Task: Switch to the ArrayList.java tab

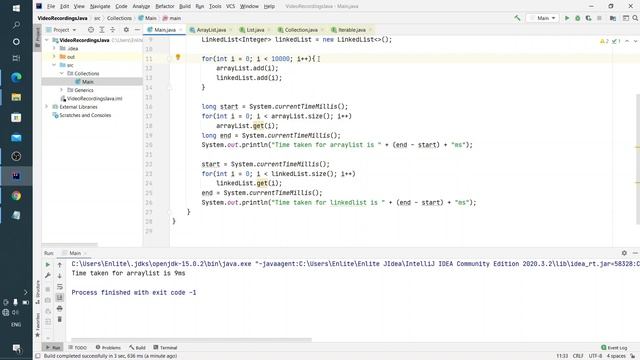Action: coord(211,30)
